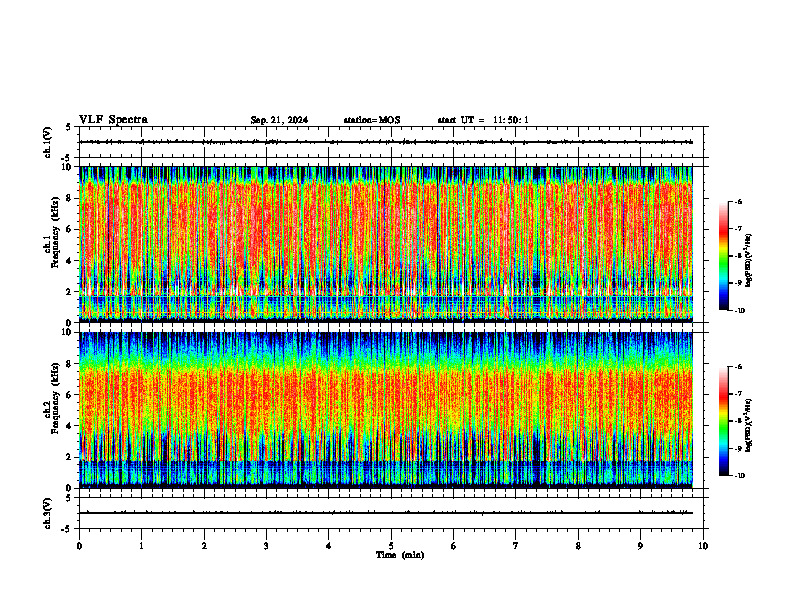The image size is (792, 612).
Task: Click the "-10" label on ch.1 colorbar
Action: [x=739, y=311]
